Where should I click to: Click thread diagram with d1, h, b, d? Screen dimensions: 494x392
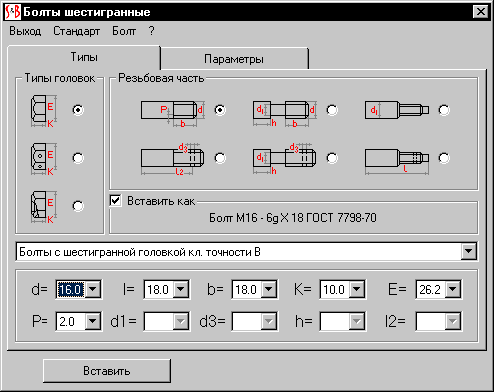pos(285,113)
